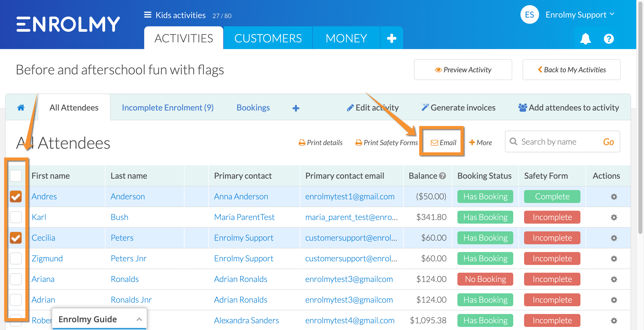Switch to the MONEY tab
This screenshot has height=330, width=644.
(346, 38)
